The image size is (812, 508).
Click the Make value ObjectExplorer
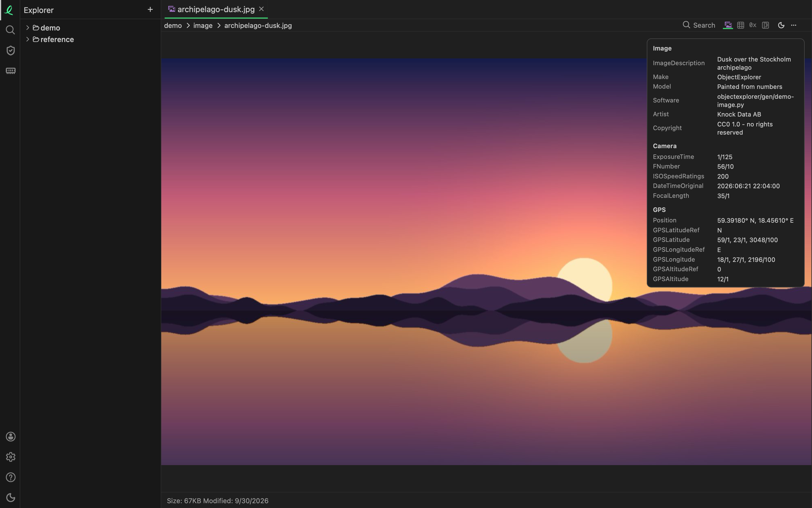pos(739,77)
